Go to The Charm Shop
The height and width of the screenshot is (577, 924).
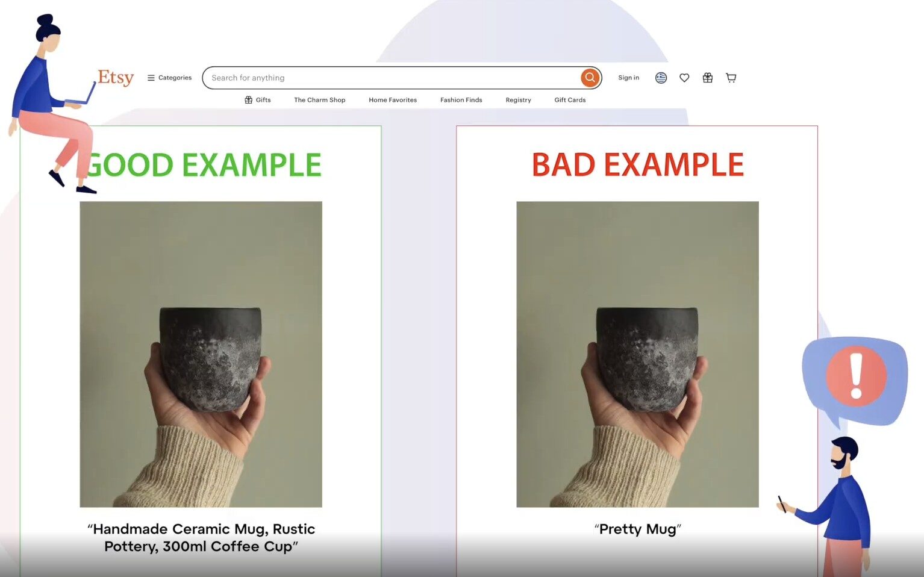319,100
